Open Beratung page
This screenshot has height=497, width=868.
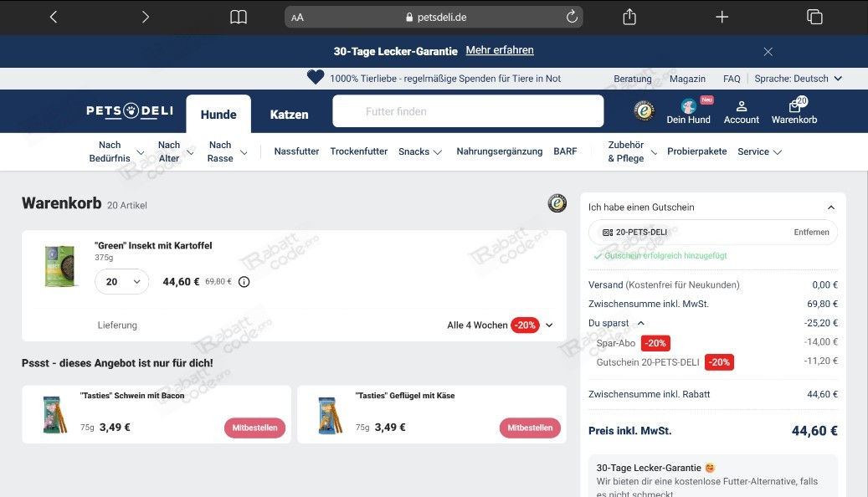pyautogui.click(x=632, y=79)
